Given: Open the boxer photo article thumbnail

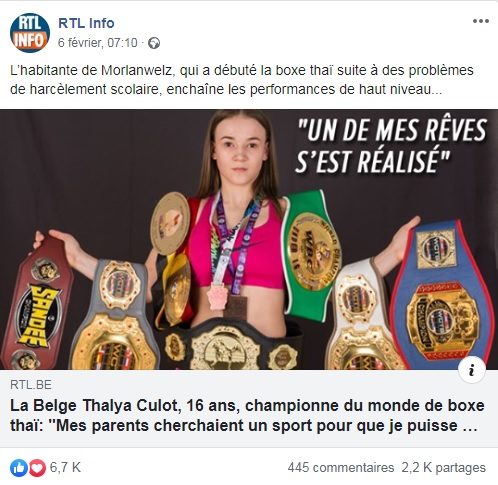Looking at the screenshot, I should [x=249, y=239].
